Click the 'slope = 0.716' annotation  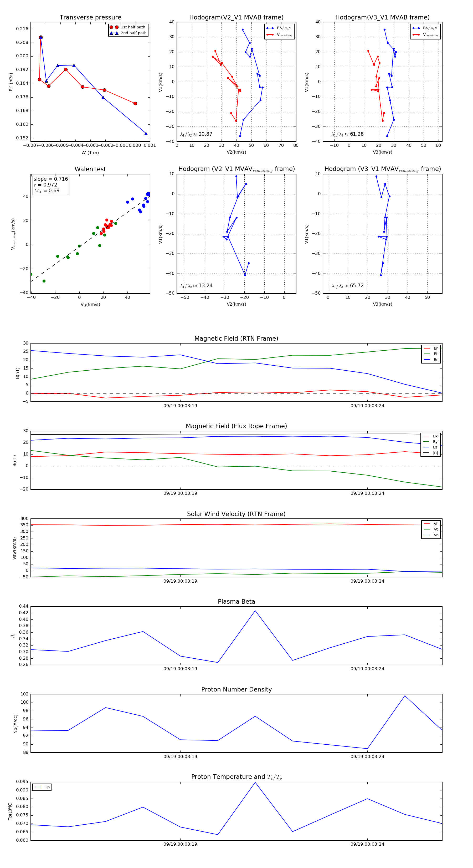[51, 179]
